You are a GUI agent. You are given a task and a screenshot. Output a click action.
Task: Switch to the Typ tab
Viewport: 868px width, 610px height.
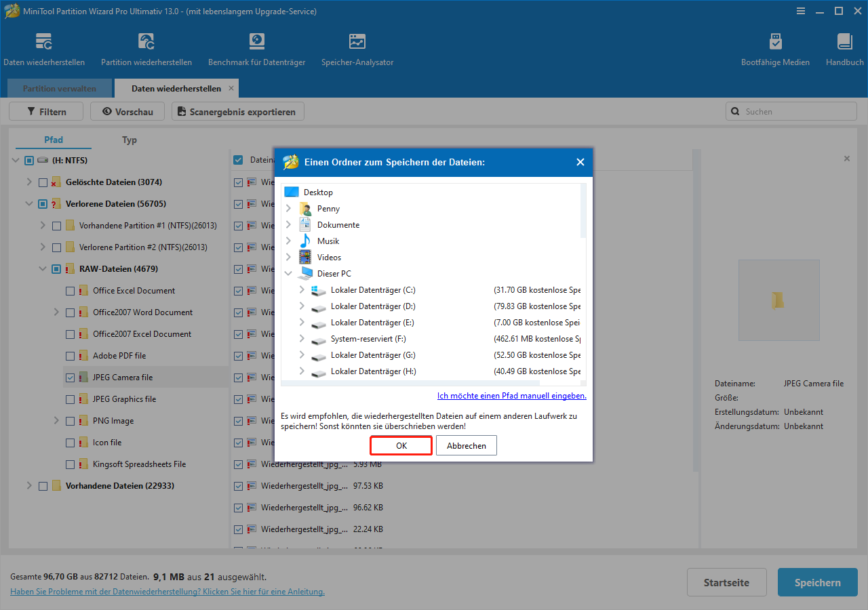129,140
